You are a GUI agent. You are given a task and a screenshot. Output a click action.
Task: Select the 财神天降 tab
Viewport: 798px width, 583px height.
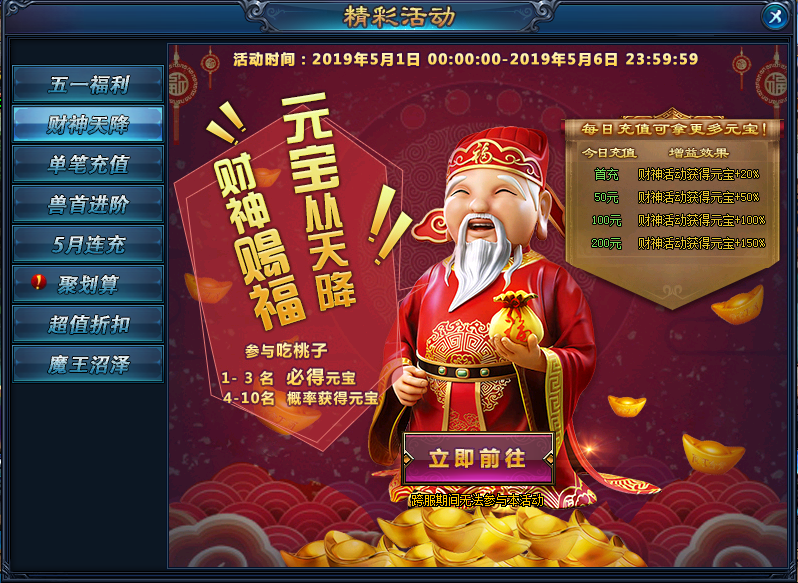88,124
